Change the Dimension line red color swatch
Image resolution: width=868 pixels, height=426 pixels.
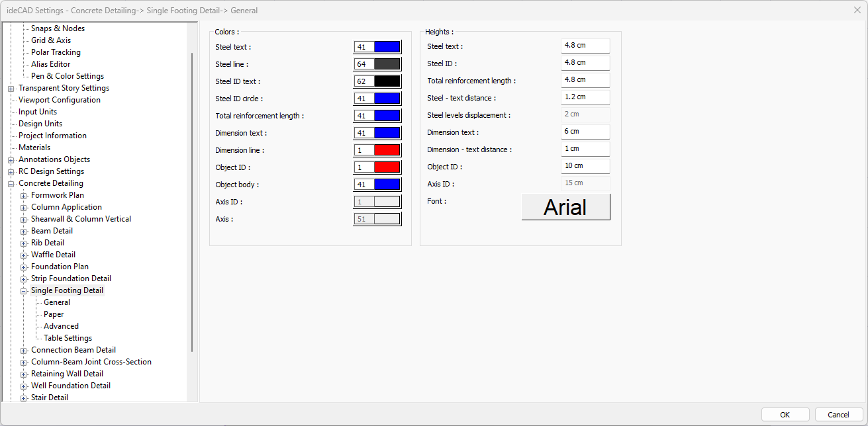[387, 150]
